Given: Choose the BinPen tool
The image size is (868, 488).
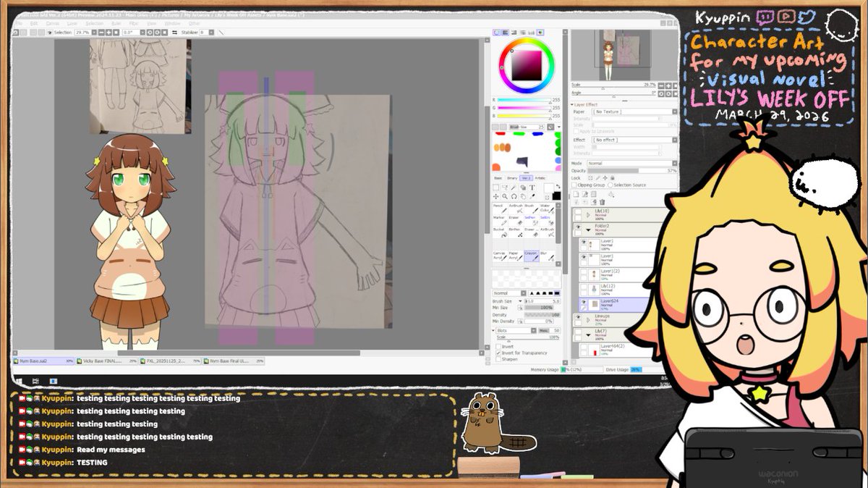Looking at the screenshot, I should (516, 233).
